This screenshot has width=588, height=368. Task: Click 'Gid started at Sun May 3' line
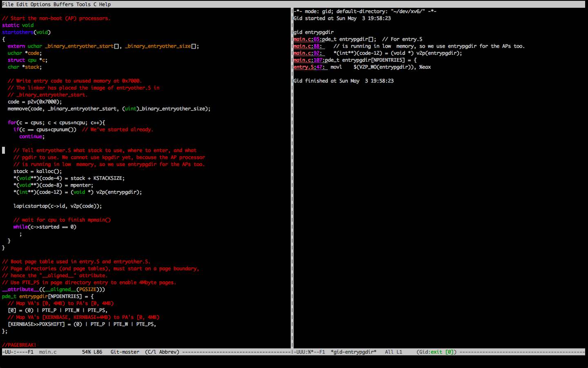342,18
